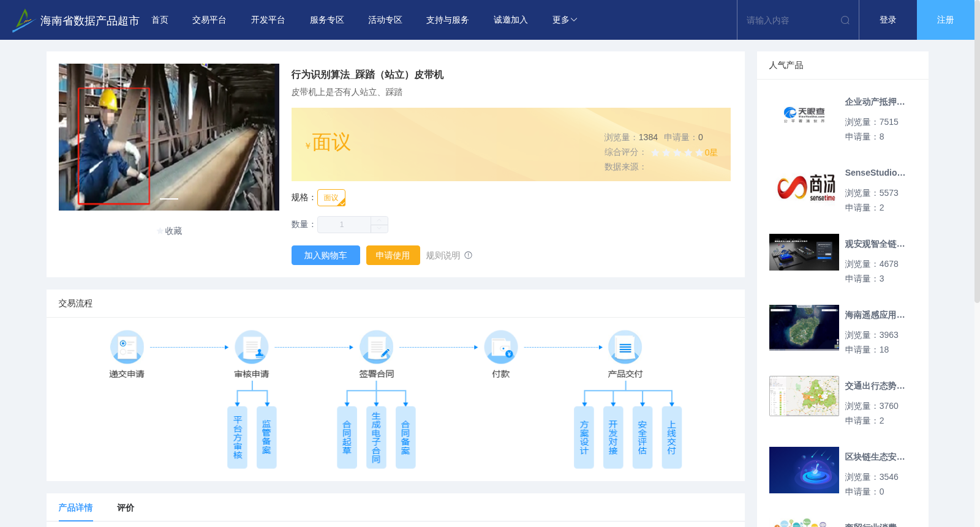Click the 加入购物车 button
This screenshot has width=980, height=527.
click(326, 255)
